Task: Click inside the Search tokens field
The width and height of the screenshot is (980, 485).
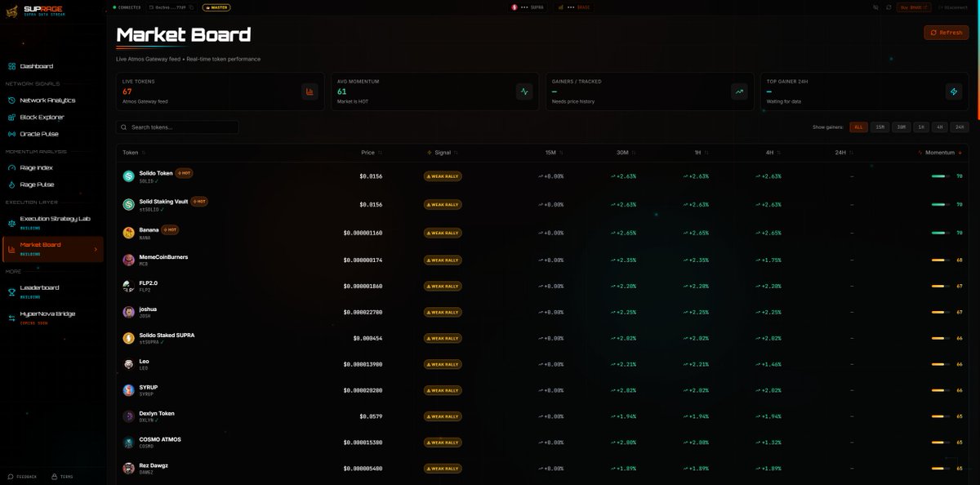Action: pyautogui.click(x=178, y=127)
